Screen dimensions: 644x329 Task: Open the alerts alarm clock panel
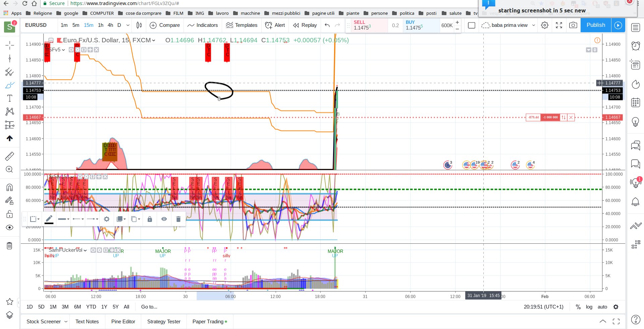(636, 46)
